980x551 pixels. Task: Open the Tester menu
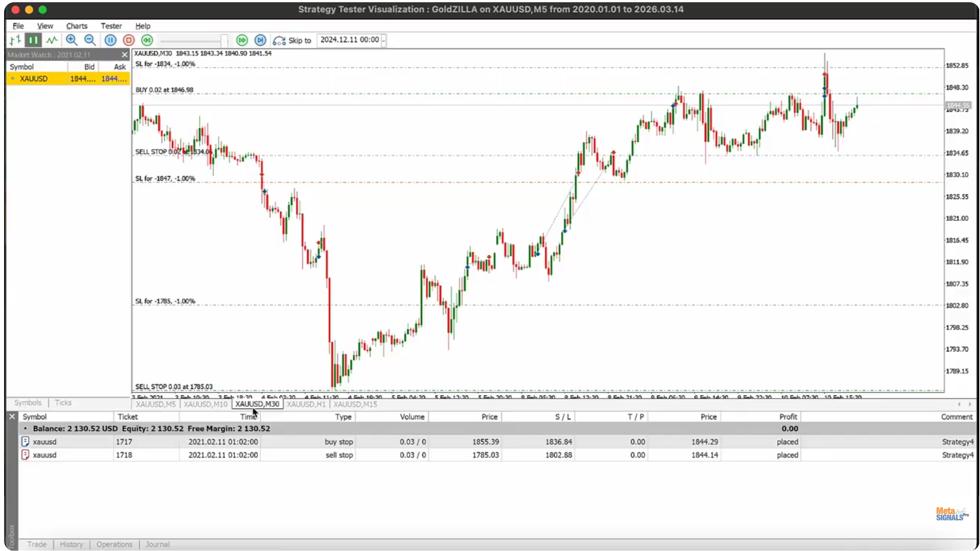(x=111, y=26)
